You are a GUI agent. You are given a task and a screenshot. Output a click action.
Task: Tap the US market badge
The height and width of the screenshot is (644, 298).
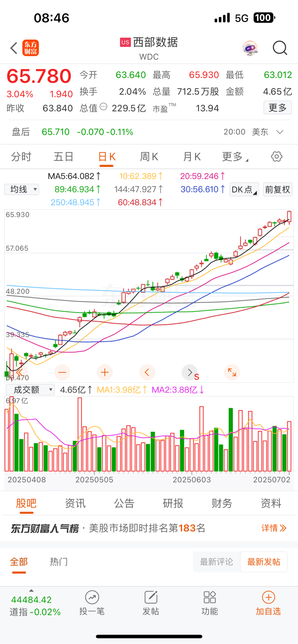tap(125, 42)
